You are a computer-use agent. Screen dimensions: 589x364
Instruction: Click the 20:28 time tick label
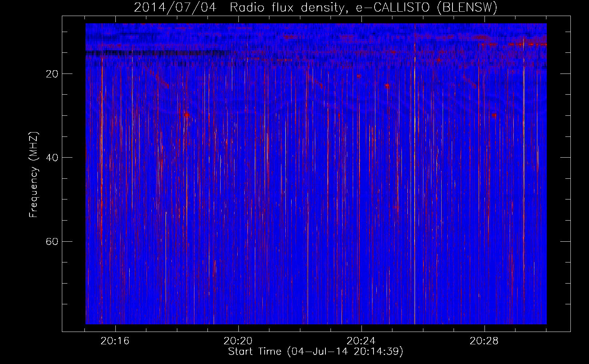(x=485, y=341)
